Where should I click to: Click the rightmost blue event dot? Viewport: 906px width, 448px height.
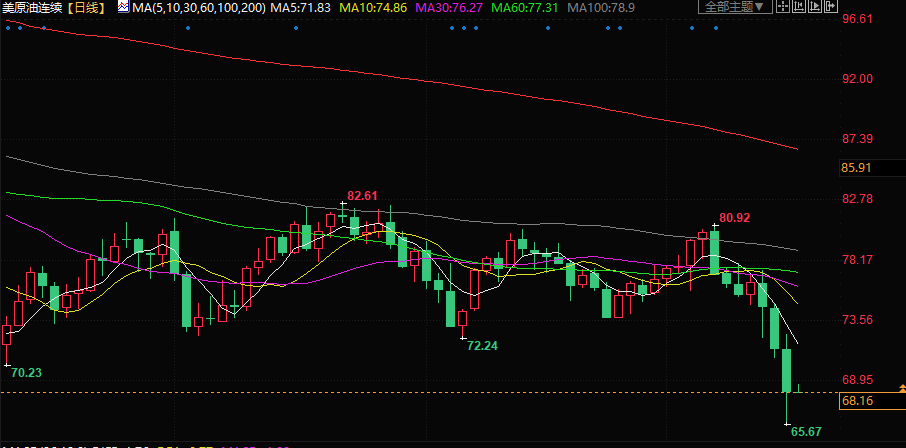click(x=716, y=27)
